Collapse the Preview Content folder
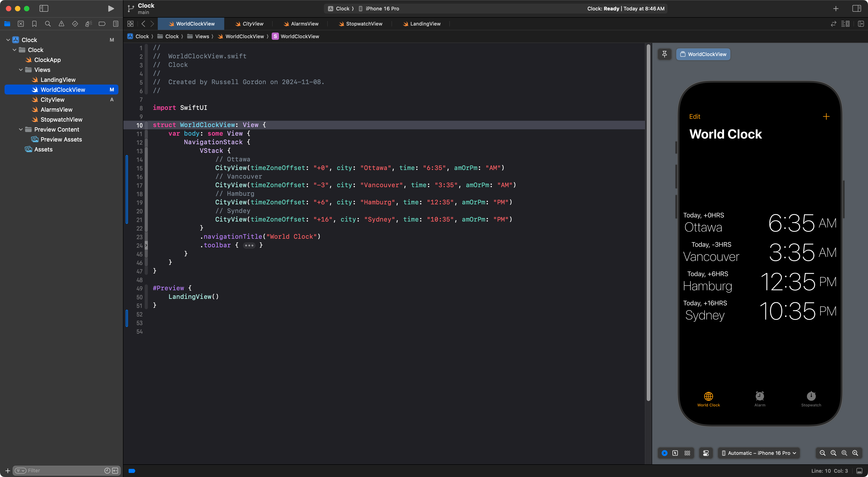868x477 pixels. (21, 130)
